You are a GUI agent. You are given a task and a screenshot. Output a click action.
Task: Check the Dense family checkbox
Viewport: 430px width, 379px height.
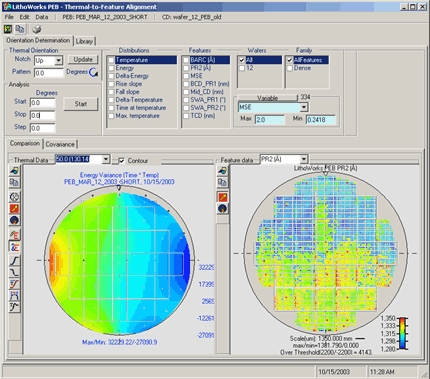coord(290,68)
